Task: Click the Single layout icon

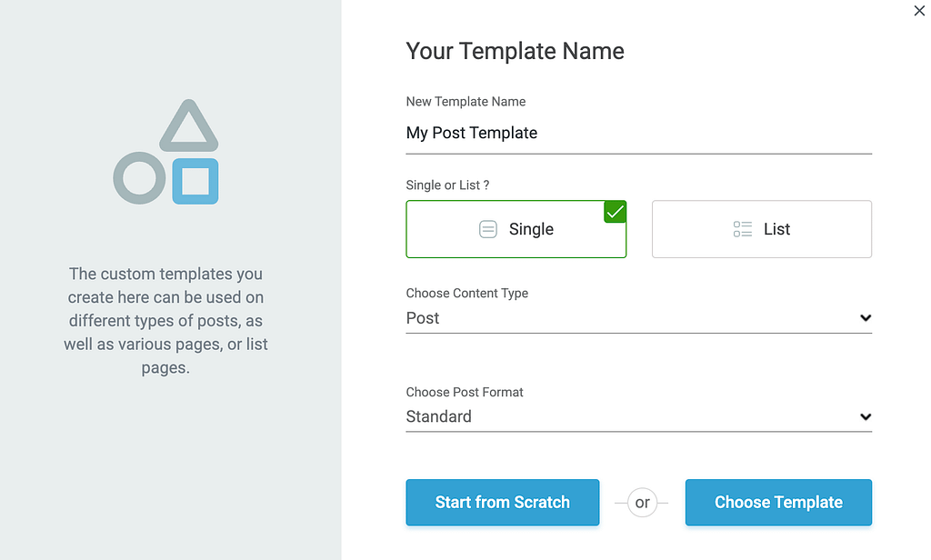Action: point(488,229)
